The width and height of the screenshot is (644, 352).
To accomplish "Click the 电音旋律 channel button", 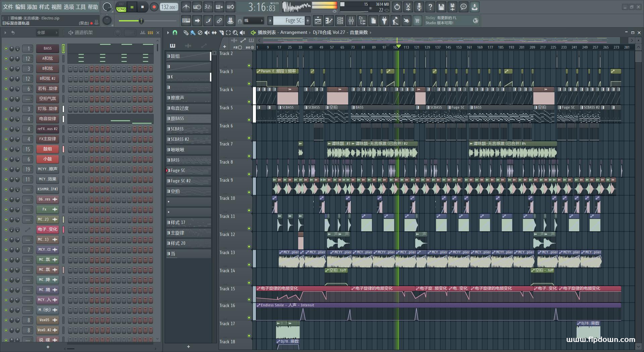I will click(x=48, y=119).
